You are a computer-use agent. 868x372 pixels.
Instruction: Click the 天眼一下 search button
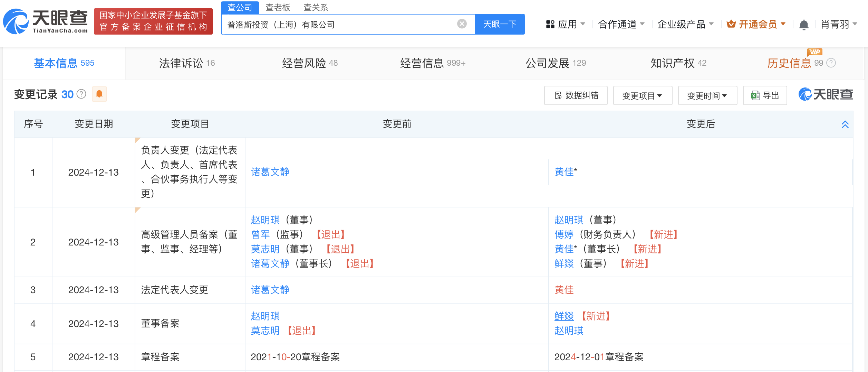coord(500,24)
